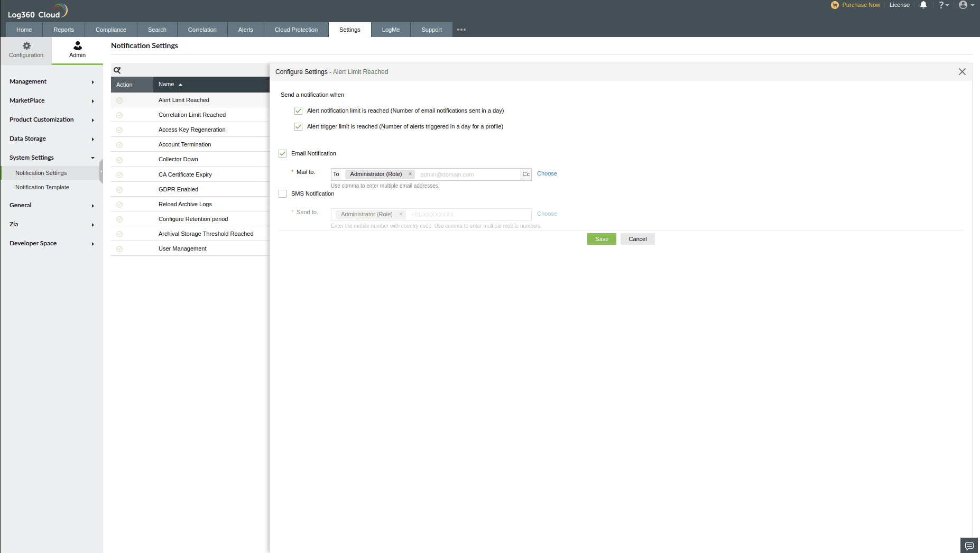The width and height of the screenshot is (980, 553).
Task: Select the Access Key Regeneration row
Action: (x=190, y=130)
